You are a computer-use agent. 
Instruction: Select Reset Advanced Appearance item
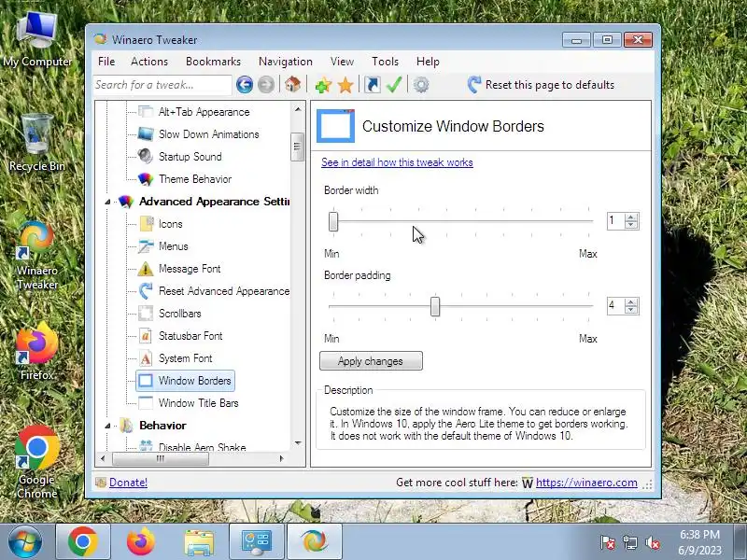pos(224,291)
